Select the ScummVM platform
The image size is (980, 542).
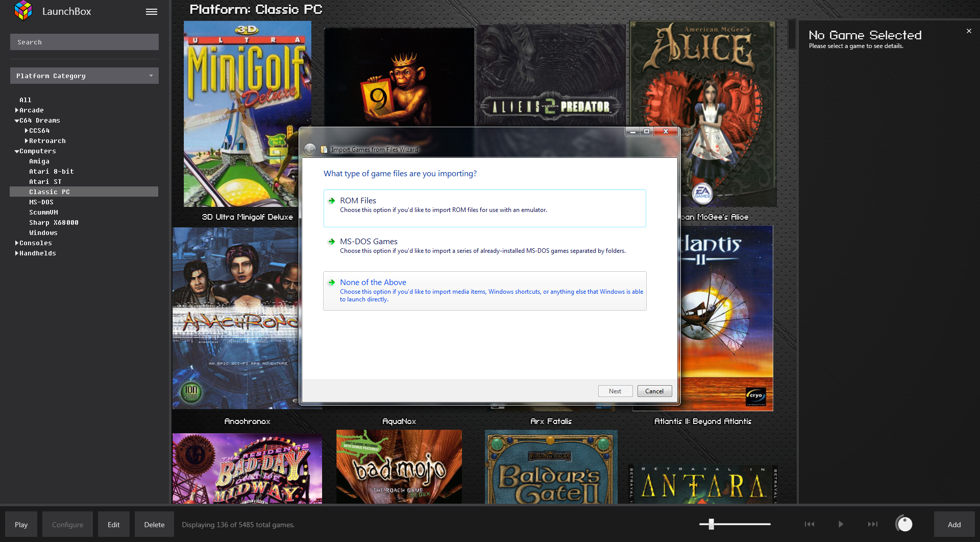coord(43,213)
